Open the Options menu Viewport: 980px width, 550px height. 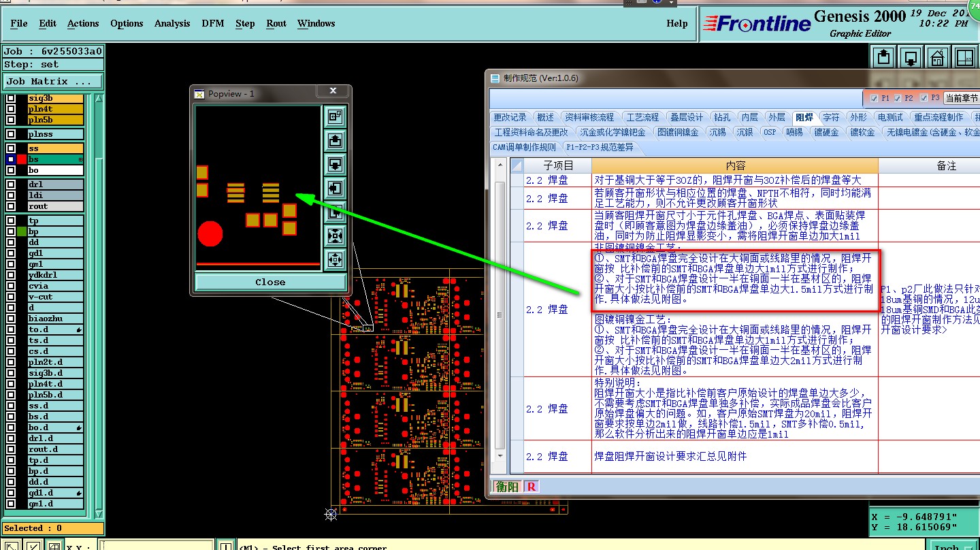pos(127,23)
